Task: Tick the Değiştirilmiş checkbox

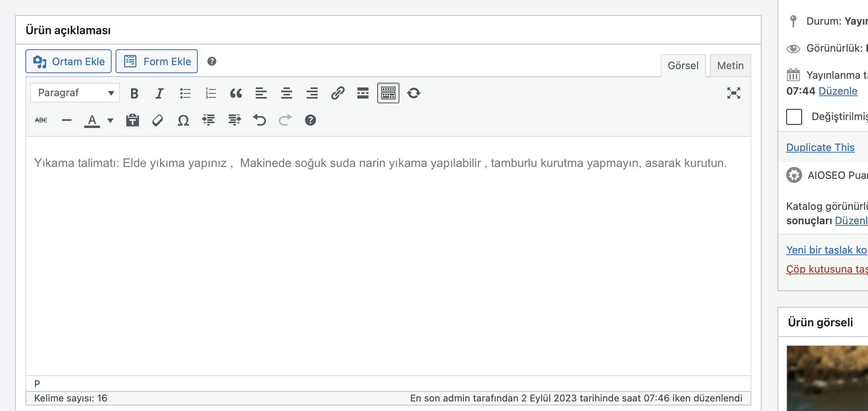Action: point(794,117)
